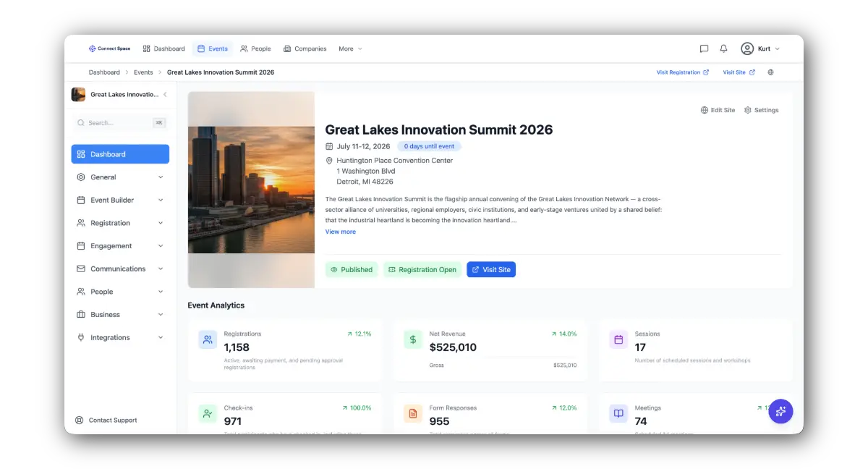The width and height of the screenshot is (868, 469).
Task: Click the 14.0% revenue growth indicator
Action: tap(564, 334)
